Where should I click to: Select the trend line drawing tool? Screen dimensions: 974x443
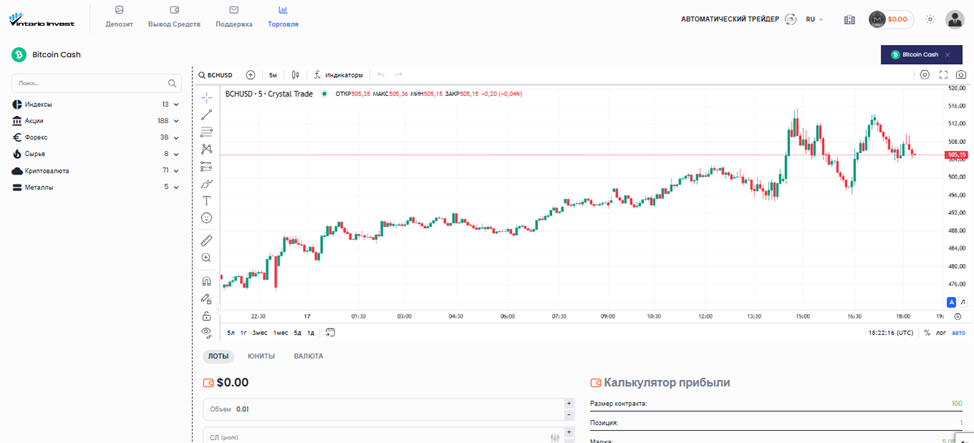pos(207,114)
